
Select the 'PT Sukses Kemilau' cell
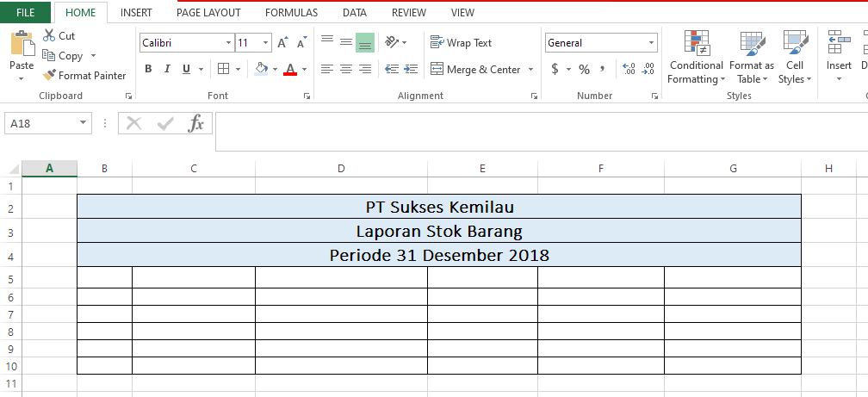[x=439, y=207]
